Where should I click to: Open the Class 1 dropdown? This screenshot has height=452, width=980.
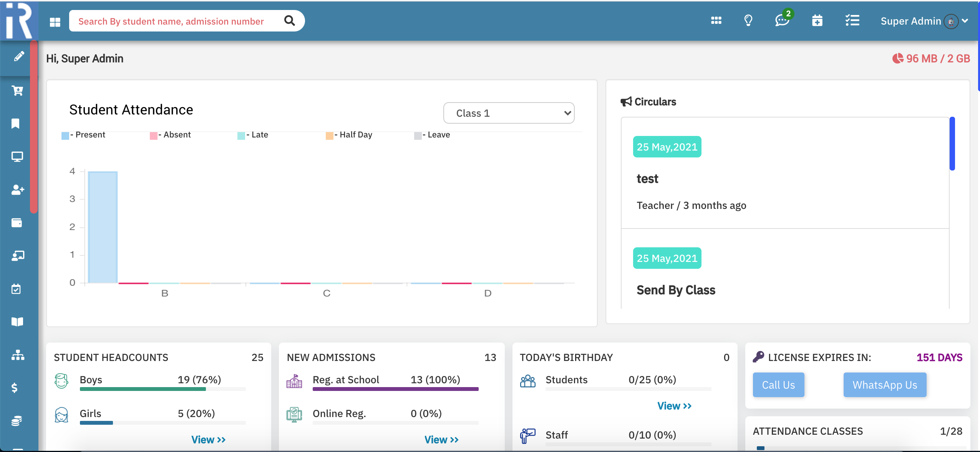[509, 113]
